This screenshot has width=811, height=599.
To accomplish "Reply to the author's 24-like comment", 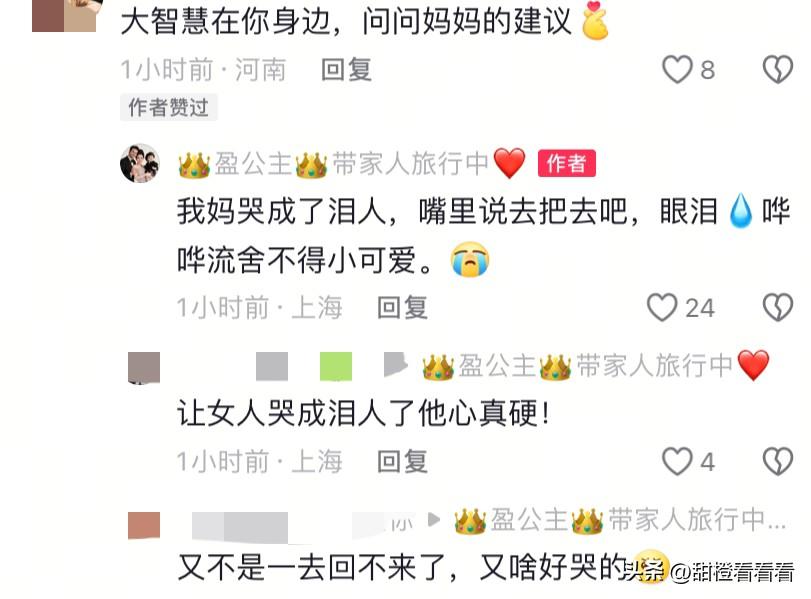I will pyautogui.click(x=402, y=307).
